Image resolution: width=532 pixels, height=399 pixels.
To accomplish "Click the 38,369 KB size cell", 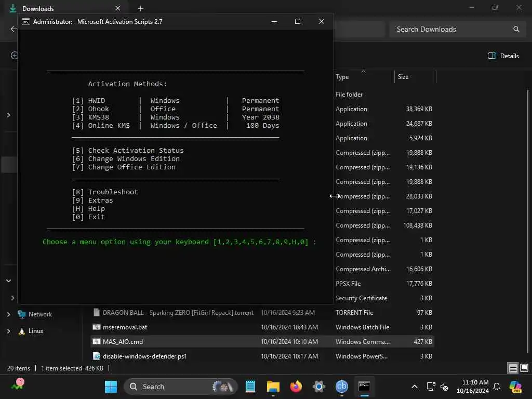I will click(419, 109).
